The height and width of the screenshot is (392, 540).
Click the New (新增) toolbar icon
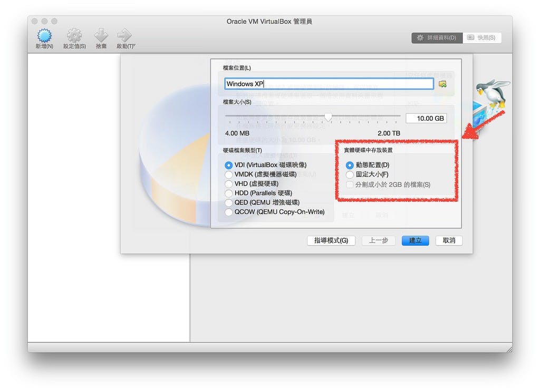(44, 35)
